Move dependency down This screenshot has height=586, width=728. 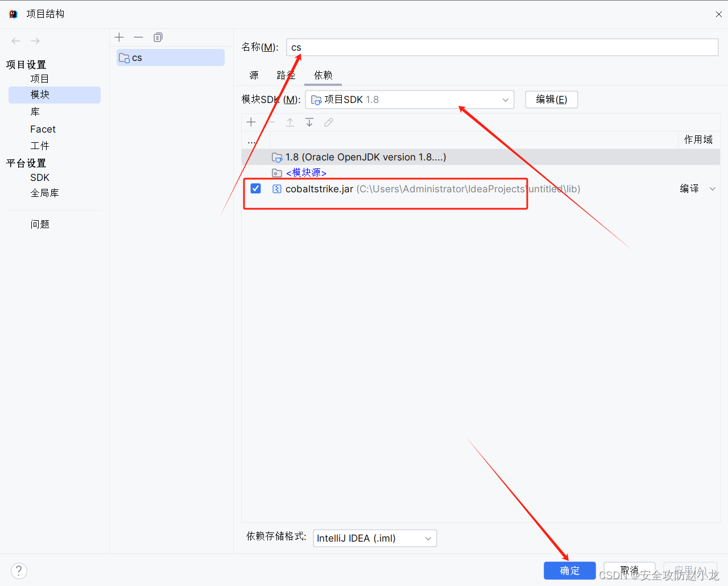tap(309, 122)
